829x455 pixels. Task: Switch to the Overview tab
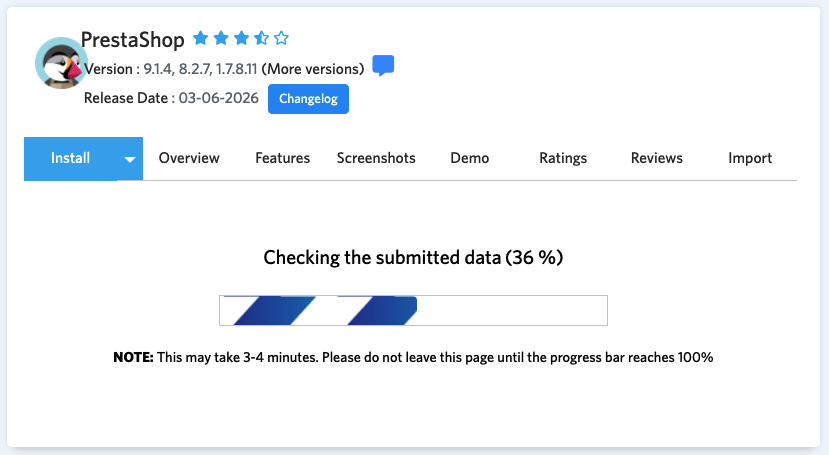point(189,158)
